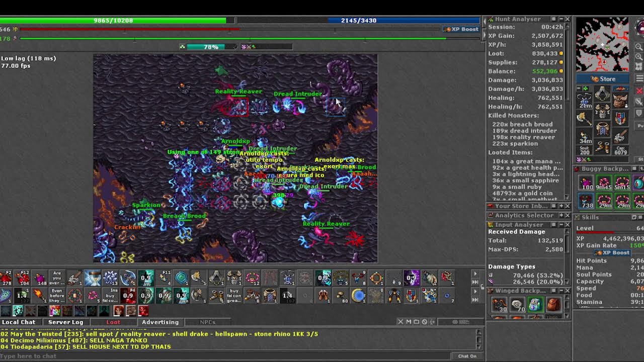The height and width of the screenshot is (362, 644).
Task: Click the Buggy Backpack item with count 738
Action: pyautogui.click(x=586, y=200)
